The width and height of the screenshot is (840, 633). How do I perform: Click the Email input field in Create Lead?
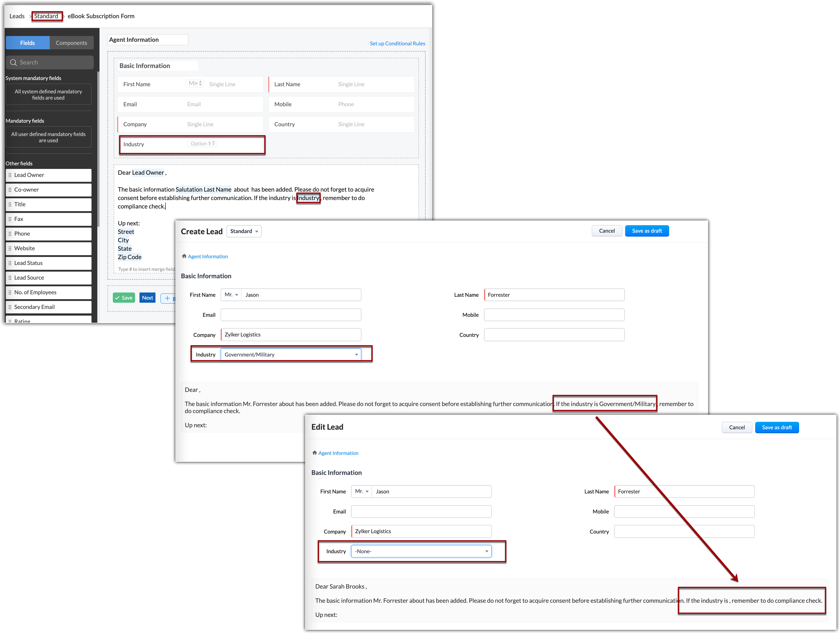click(x=291, y=315)
